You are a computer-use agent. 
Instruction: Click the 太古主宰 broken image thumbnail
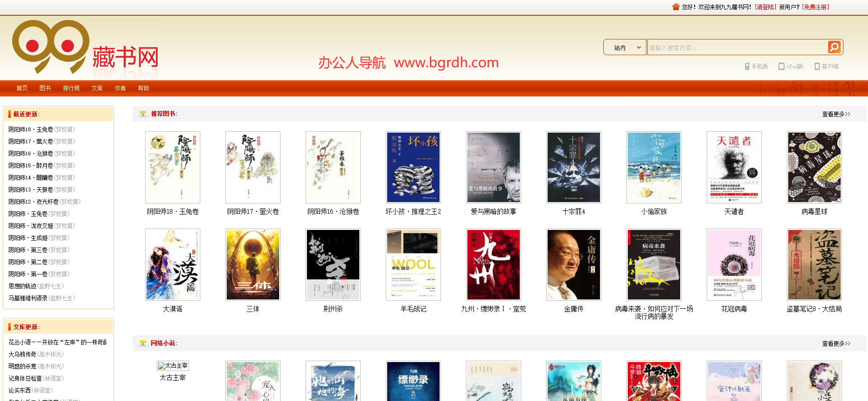point(172,366)
